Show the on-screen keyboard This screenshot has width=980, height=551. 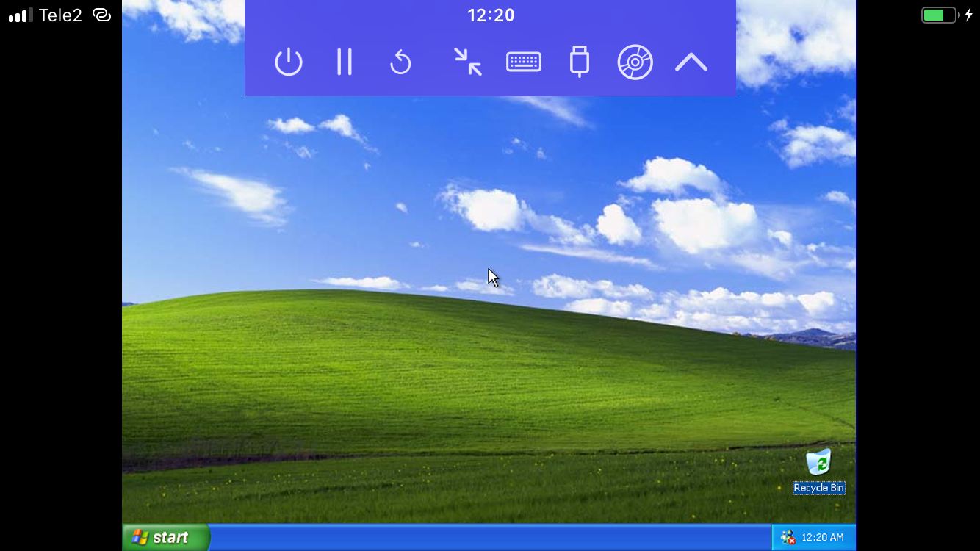[524, 62]
